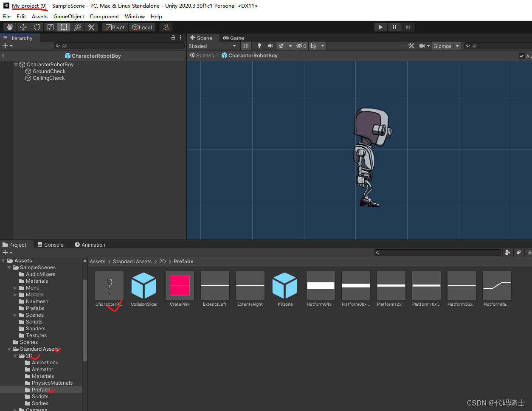Switch to the Console tab
Screen dimensions: 532x411
[51, 245]
